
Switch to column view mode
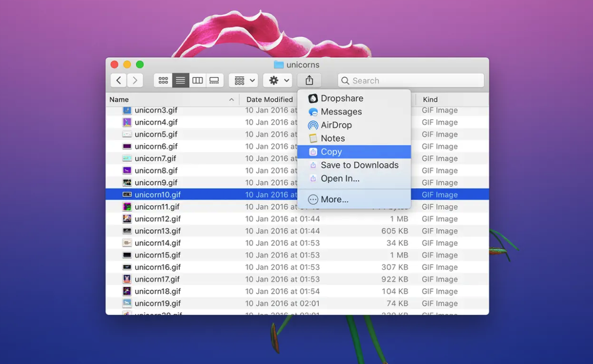point(198,81)
